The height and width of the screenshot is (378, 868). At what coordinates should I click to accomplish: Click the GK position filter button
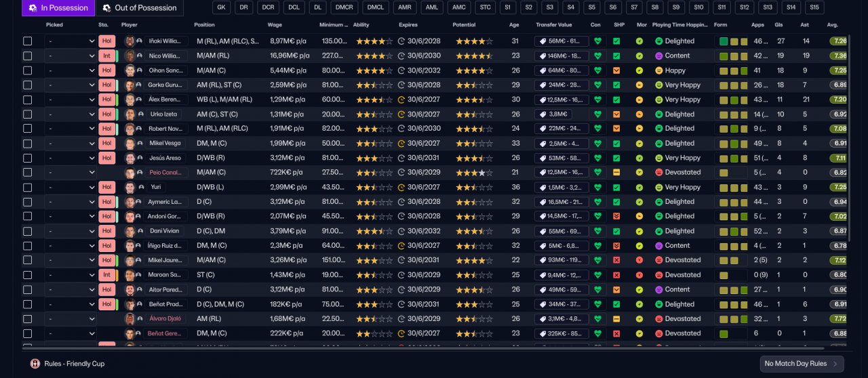221,8
